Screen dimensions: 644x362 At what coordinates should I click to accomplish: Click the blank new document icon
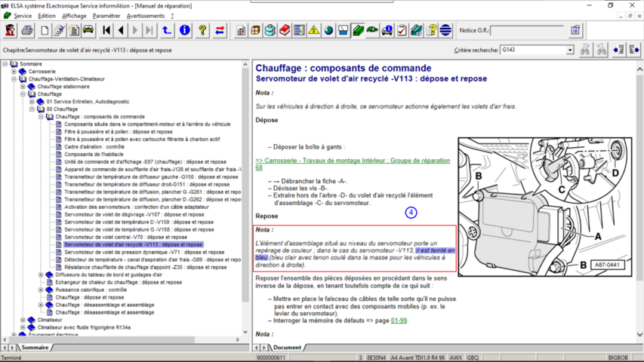click(x=45, y=30)
